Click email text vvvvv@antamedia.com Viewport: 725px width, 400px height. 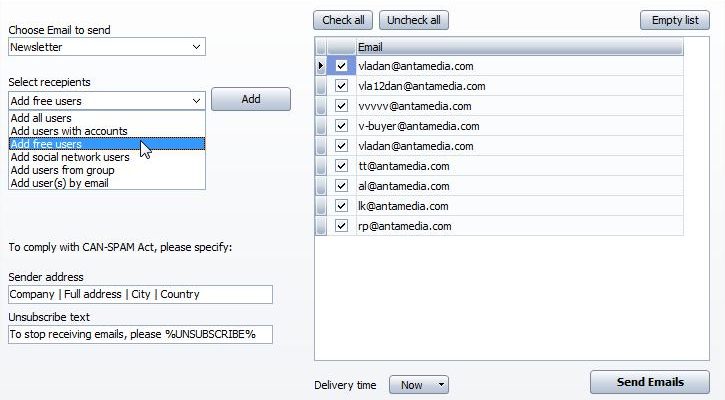click(x=415, y=106)
